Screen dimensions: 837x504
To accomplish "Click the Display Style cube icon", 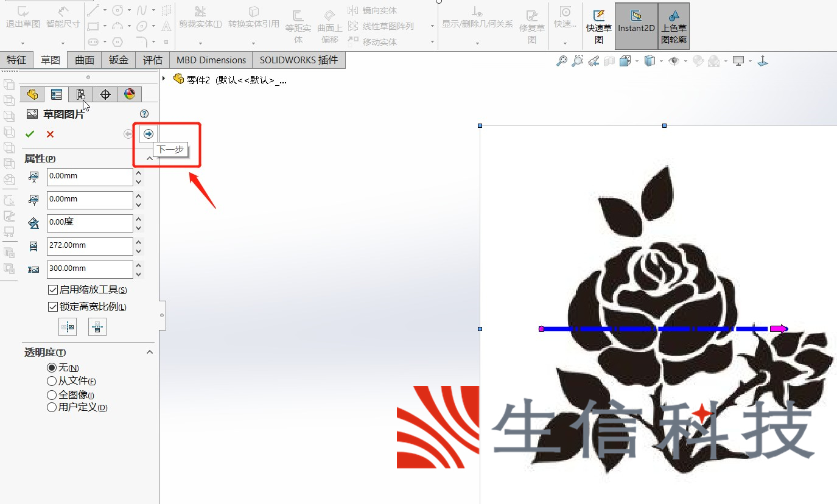I will click(x=650, y=61).
